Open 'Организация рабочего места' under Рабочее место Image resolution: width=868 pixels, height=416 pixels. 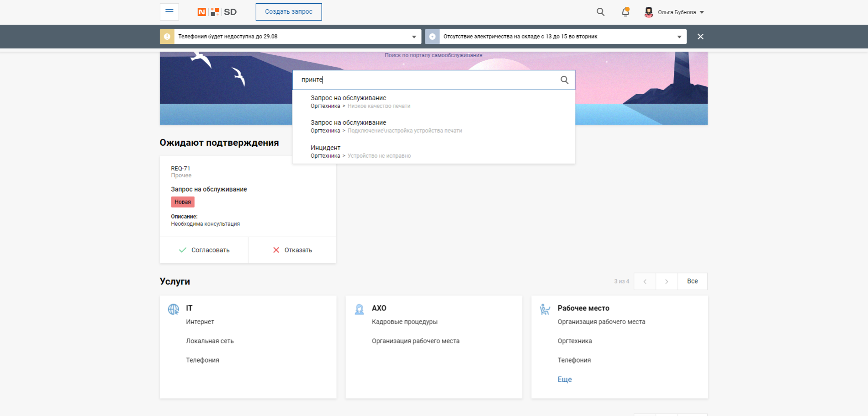tap(602, 322)
